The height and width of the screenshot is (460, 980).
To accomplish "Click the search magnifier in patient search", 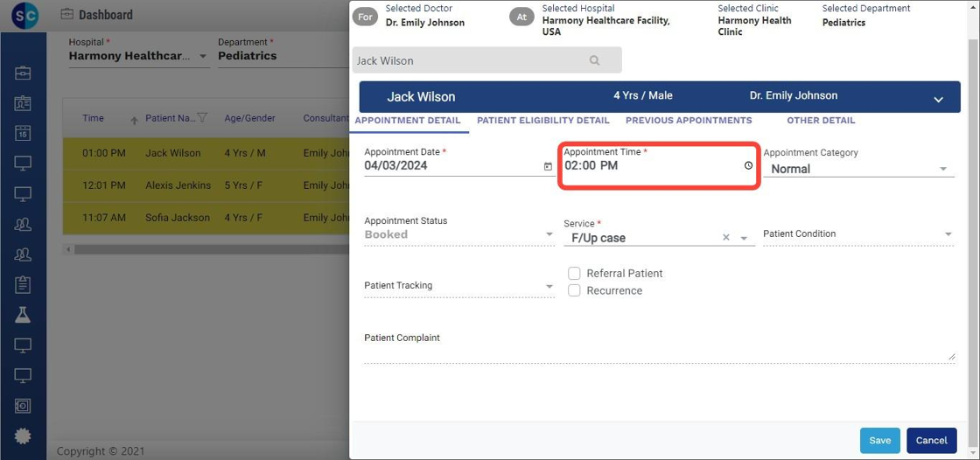I will pos(595,61).
